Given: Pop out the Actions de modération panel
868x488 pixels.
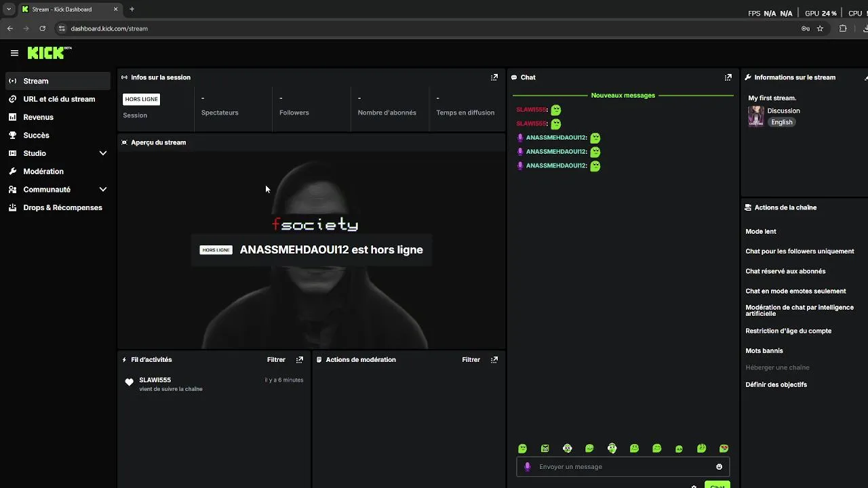Looking at the screenshot, I should tap(494, 360).
